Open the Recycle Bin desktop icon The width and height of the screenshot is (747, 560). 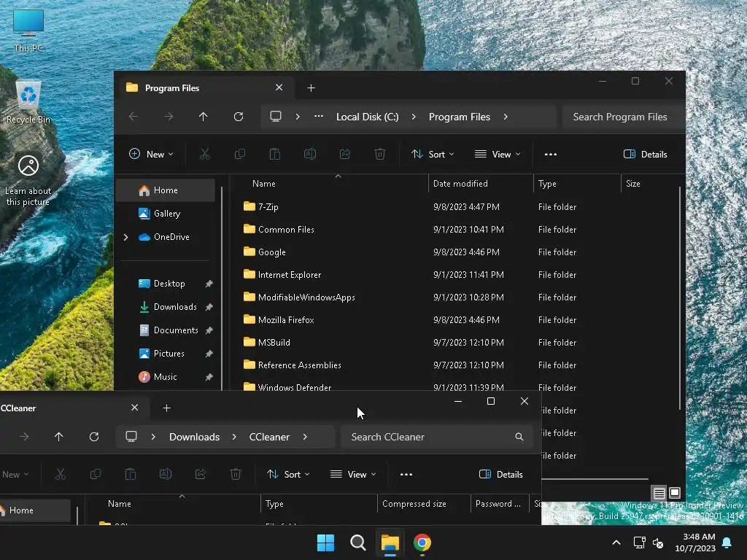(x=28, y=102)
